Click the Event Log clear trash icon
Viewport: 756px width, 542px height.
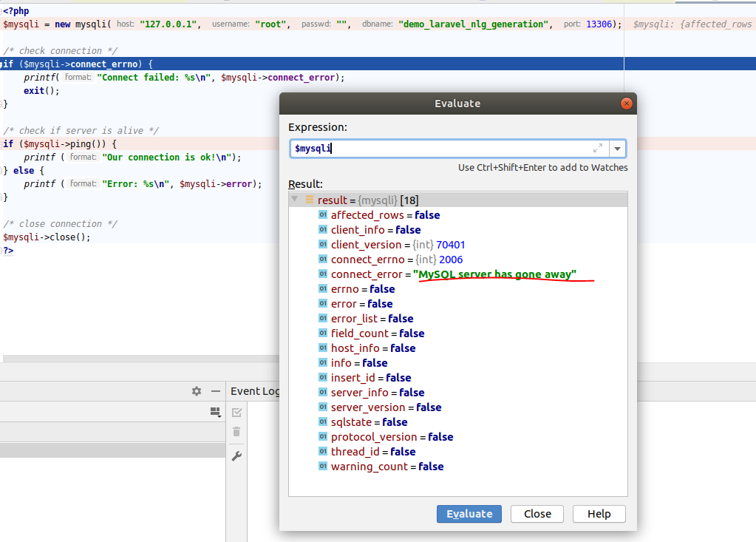click(237, 432)
